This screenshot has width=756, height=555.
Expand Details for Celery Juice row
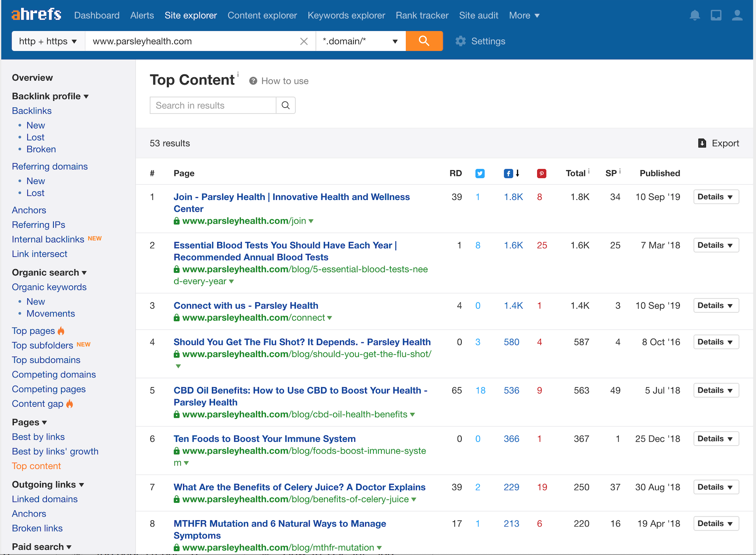click(716, 487)
